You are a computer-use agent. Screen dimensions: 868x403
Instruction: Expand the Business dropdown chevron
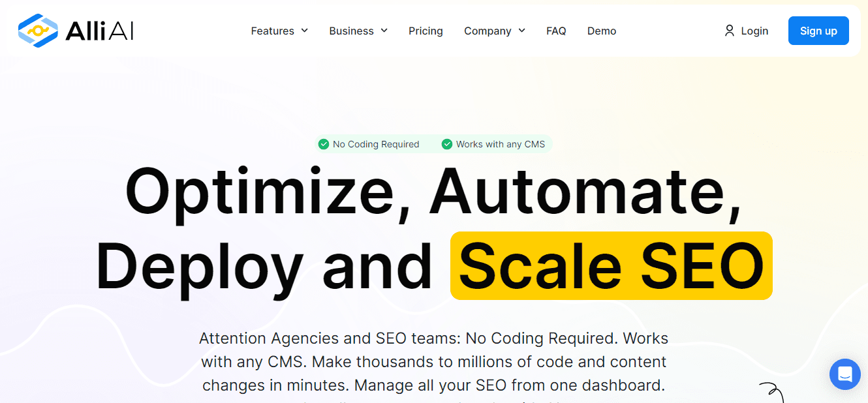(384, 31)
